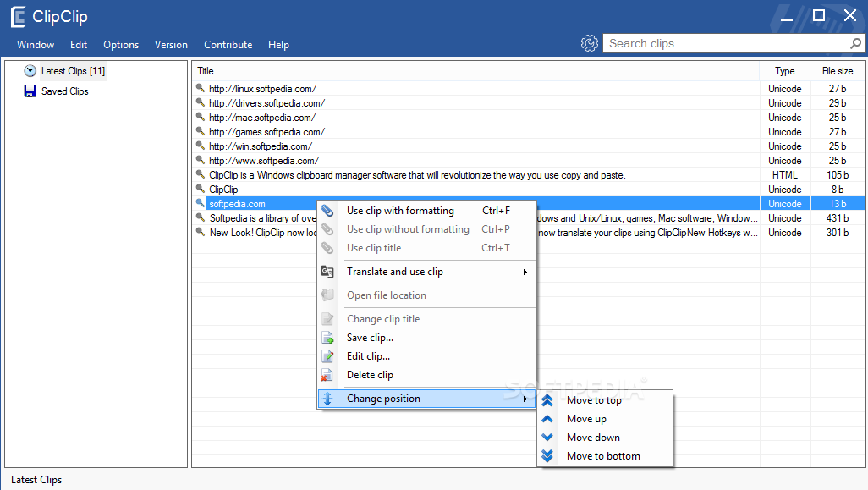Open the Window menu

point(36,45)
